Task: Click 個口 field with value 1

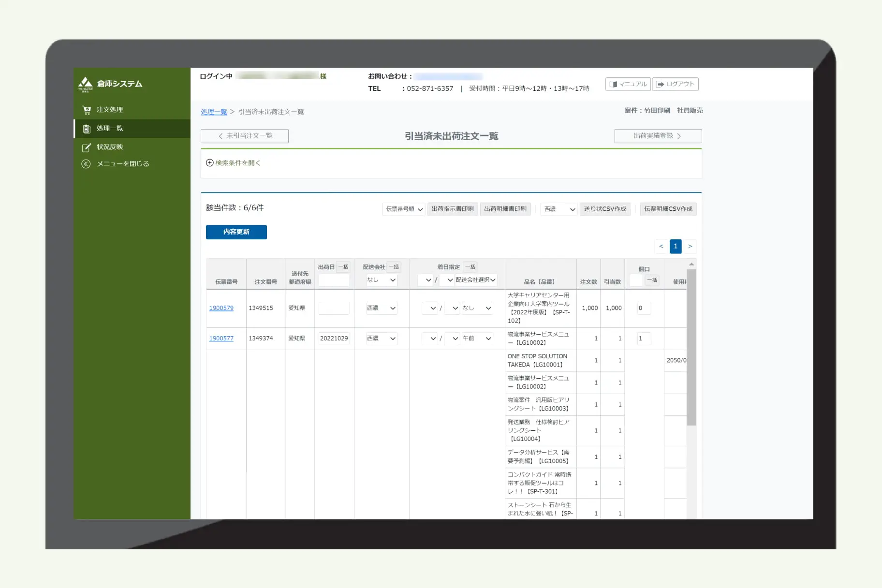Action: pyautogui.click(x=644, y=338)
